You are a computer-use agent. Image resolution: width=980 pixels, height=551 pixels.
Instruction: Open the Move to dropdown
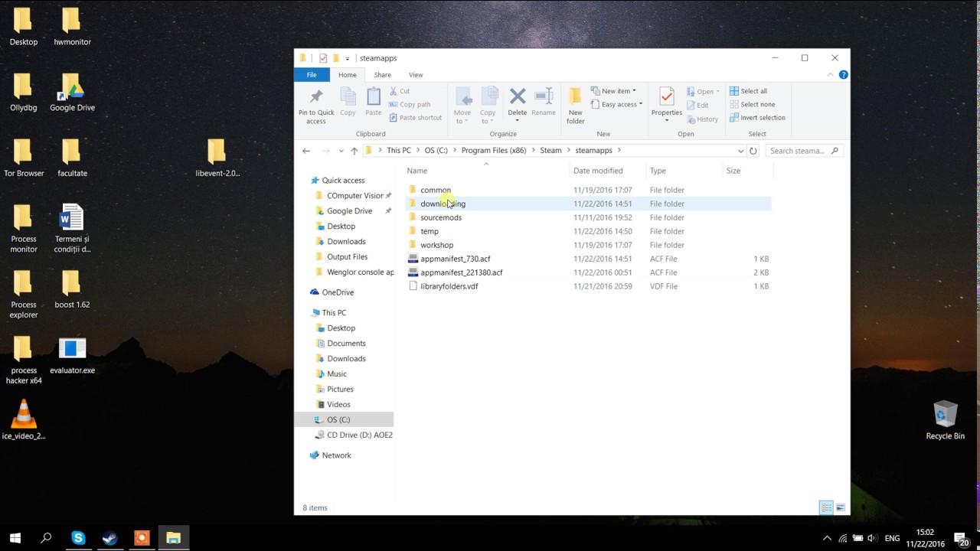pos(462,106)
